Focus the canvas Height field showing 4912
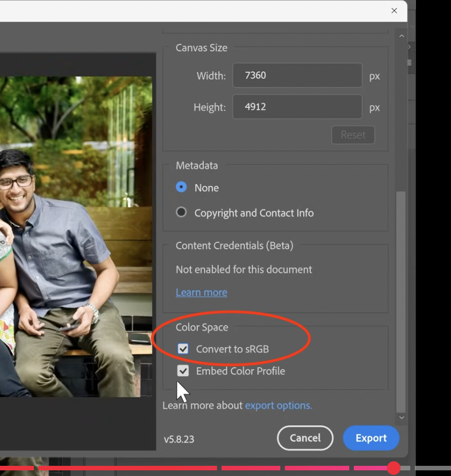The height and width of the screenshot is (476, 451). tap(297, 107)
